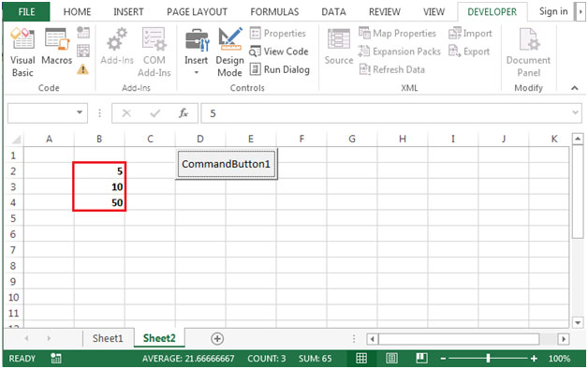Click the 100% zoom level
The height and width of the screenshot is (369, 588).
[559, 359]
